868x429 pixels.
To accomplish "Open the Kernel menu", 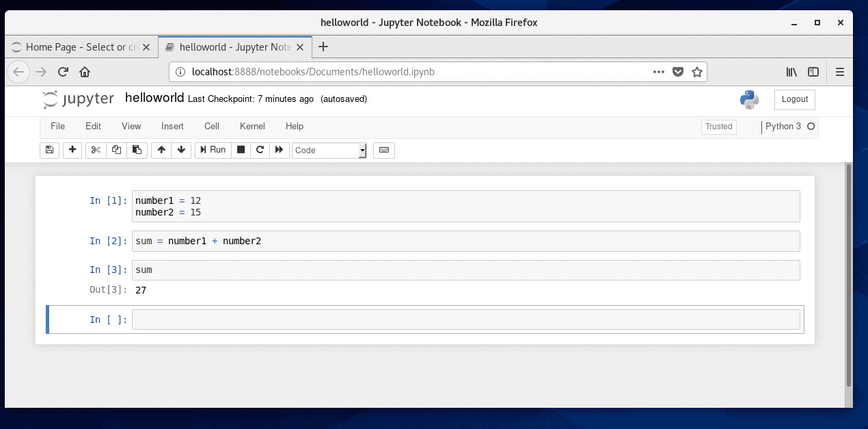I will [x=252, y=126].
